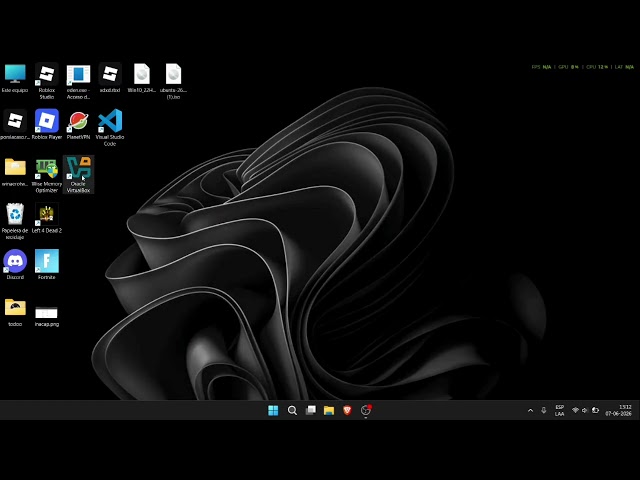640x480 pixels.
Task: Launch Brave browser from the taskbar
Action: coord(347,410)
